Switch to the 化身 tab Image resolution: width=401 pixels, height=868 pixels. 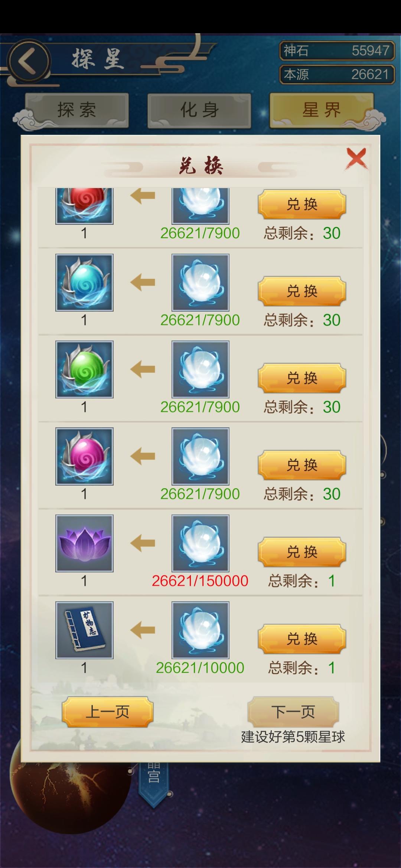(x=199, y=110)
